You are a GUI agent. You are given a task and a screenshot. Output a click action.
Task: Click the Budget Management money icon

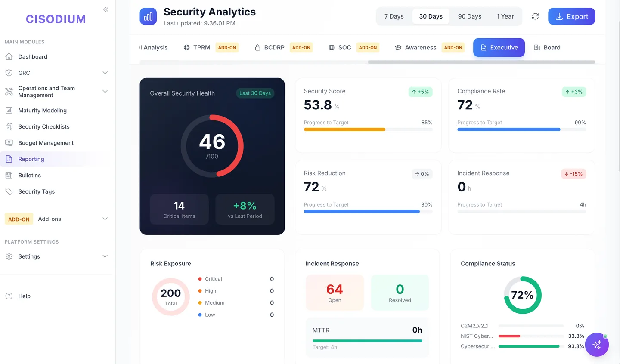[x=9, y=143]
